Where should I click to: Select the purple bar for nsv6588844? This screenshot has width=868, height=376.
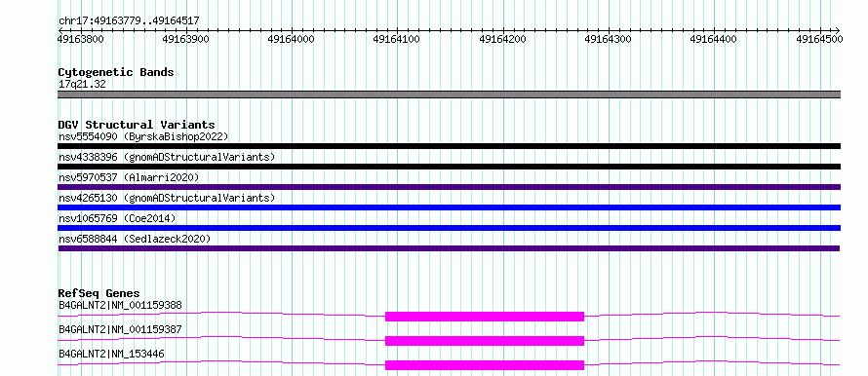coord(449,248)
